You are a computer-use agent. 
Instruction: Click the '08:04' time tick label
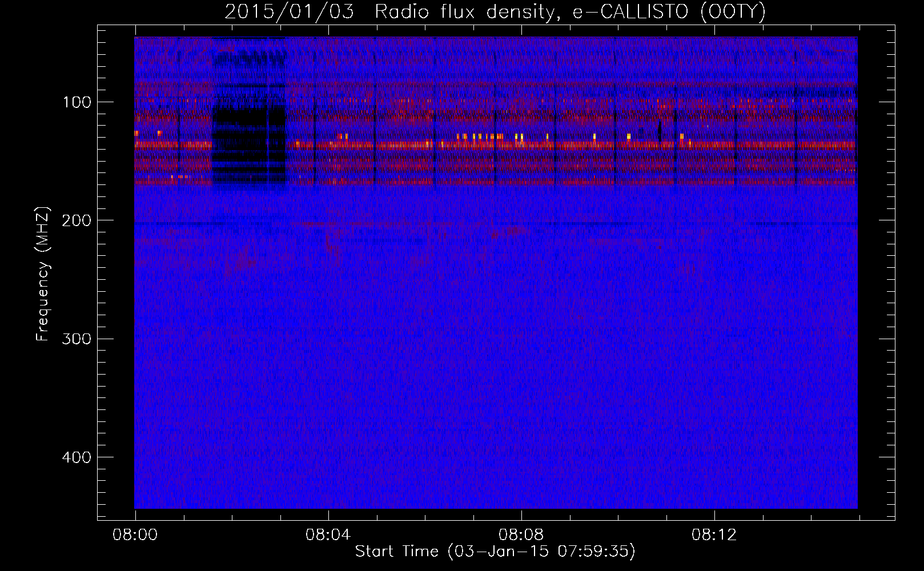pyautogui.click(x=328, y=535)
